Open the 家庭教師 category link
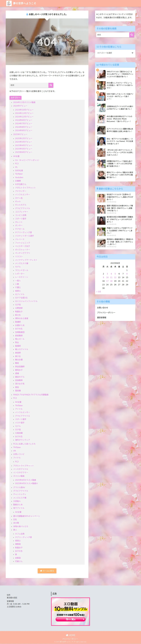The width and height of the screenshot is (141, 644). 19,336
